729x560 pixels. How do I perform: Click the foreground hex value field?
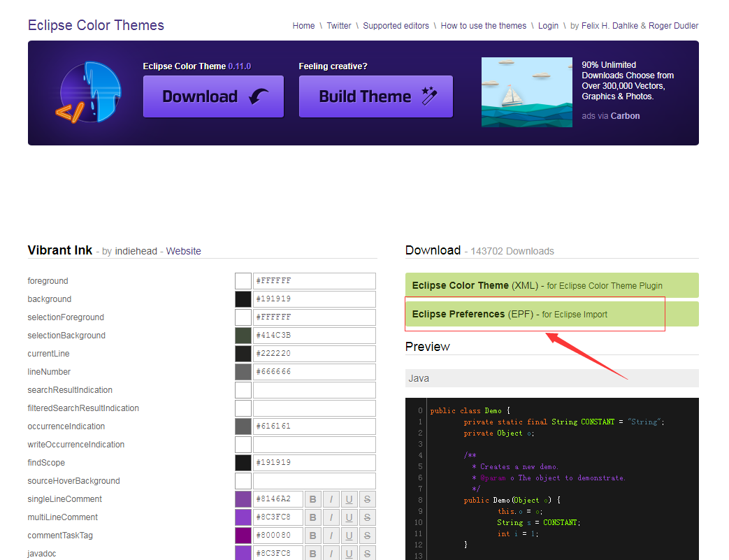pos(315,281)
